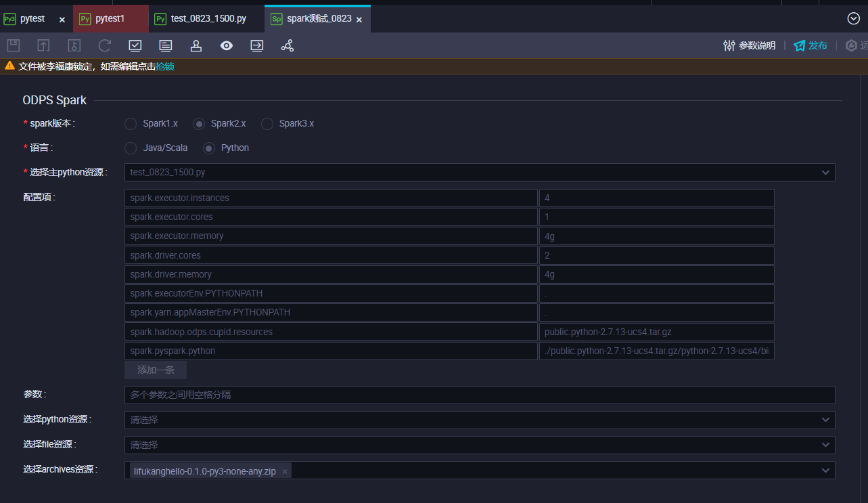Choose Java/Scala as the language
This screenshot has height=503, width=868.
tap(131, 148)
